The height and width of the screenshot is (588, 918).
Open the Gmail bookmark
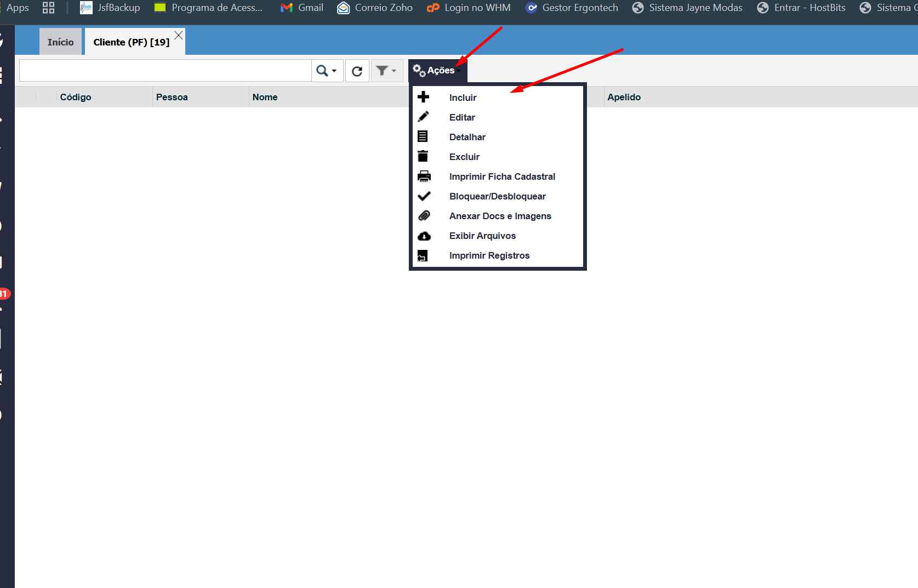click(x=302, y=8)
